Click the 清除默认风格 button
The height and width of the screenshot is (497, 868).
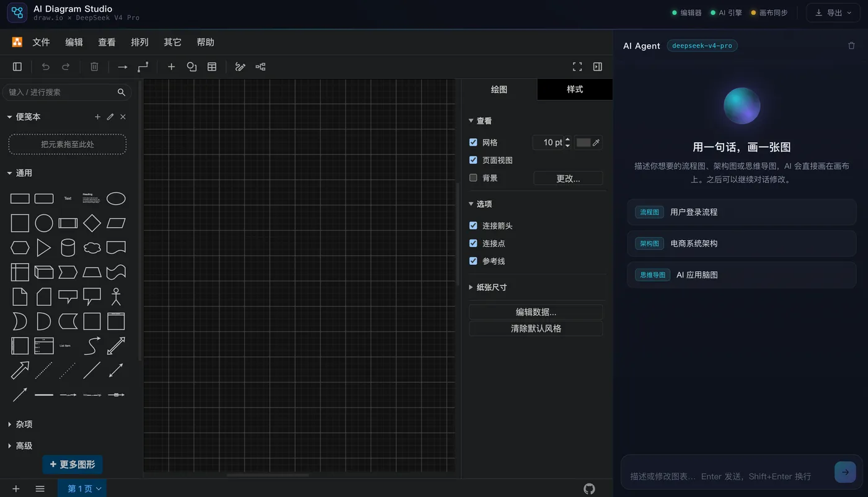[x=536, y=328]
